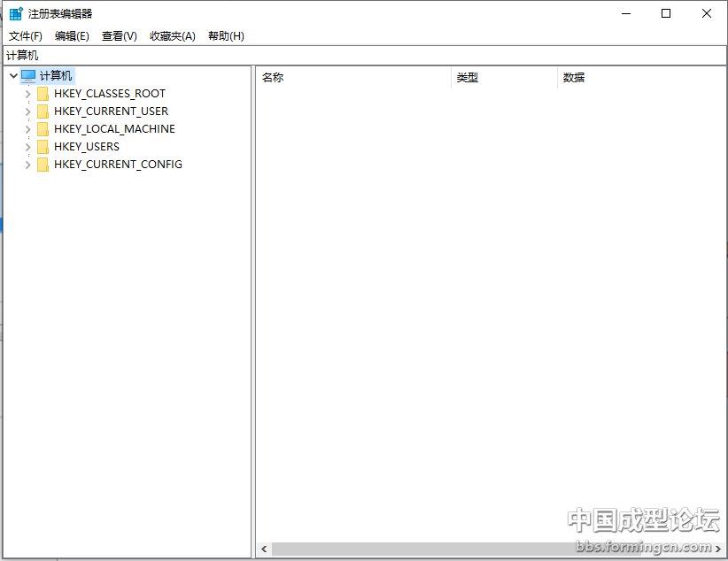The image size is (728, 561).
Task: Open the 文件(F) menu
Action: click(x=26, y=35)
